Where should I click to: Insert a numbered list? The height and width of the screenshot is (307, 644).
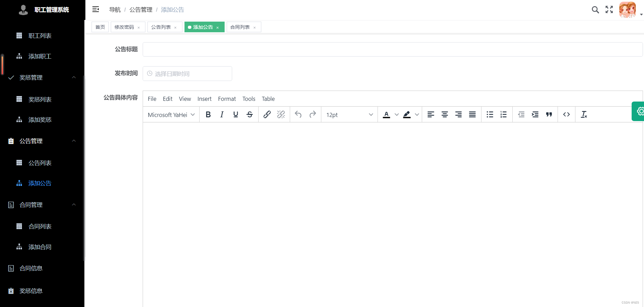(x=503, y=115)
